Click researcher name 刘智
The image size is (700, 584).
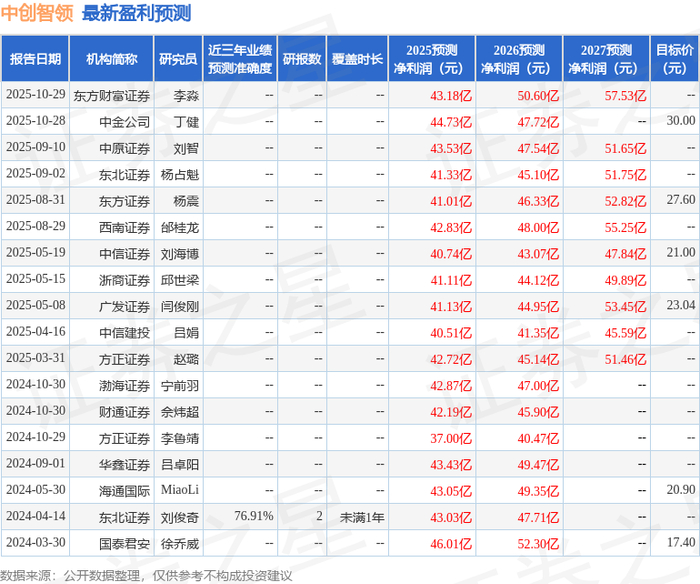(x=186, y=148)
